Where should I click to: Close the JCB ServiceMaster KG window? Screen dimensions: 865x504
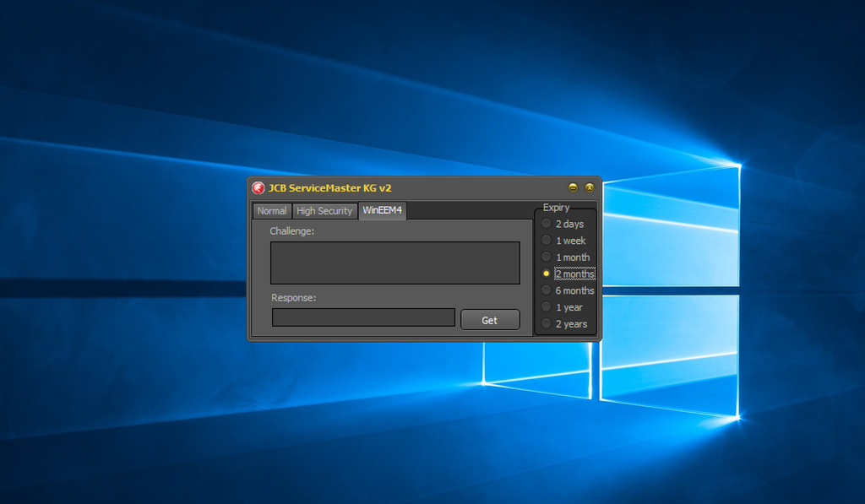tap(590, 187)
